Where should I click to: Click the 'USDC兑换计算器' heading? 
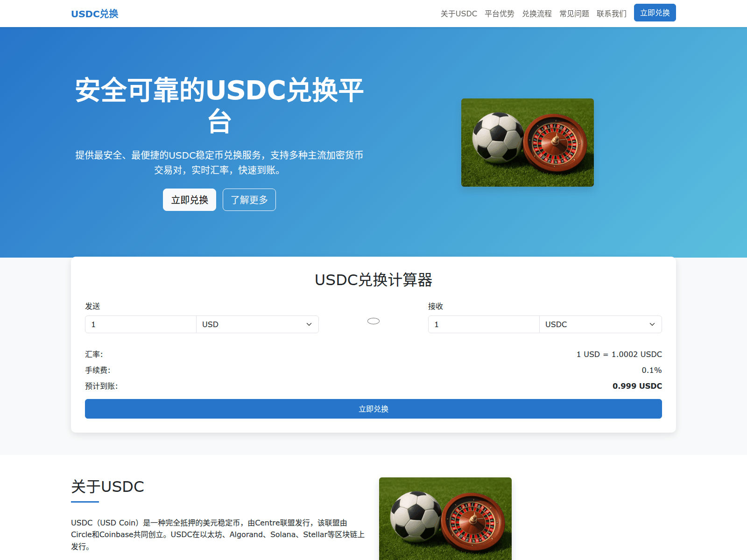tap(373, 280)
